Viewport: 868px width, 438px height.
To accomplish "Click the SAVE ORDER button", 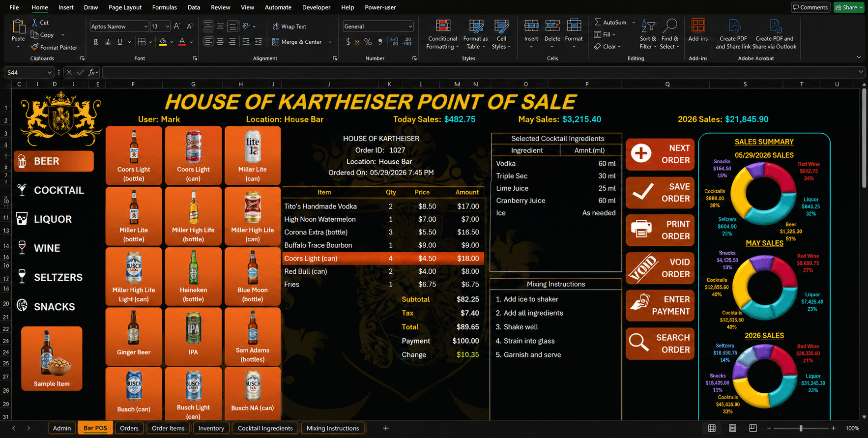I will point(660,193).
